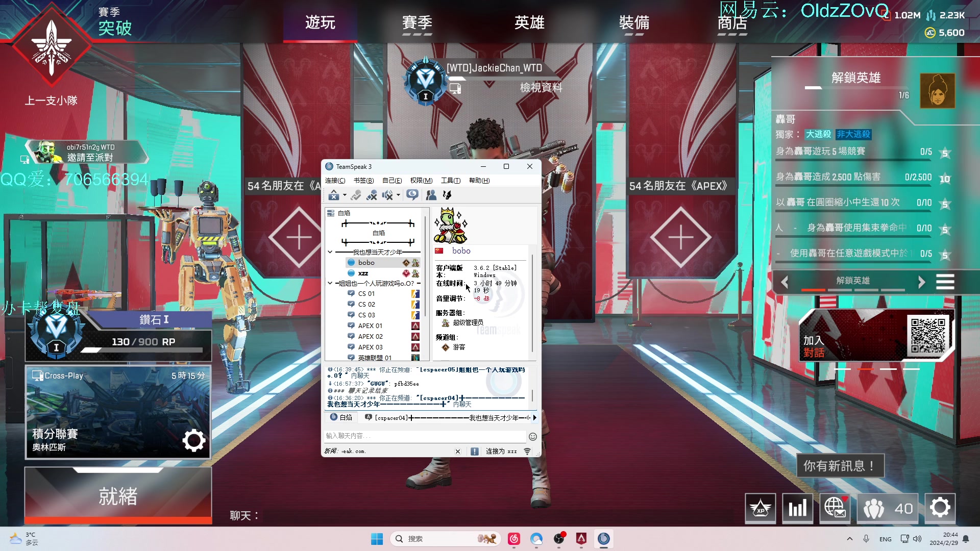Click the connection quality wifi icon
This screenshot has width=980, height=551.
[x=527, y=452]
